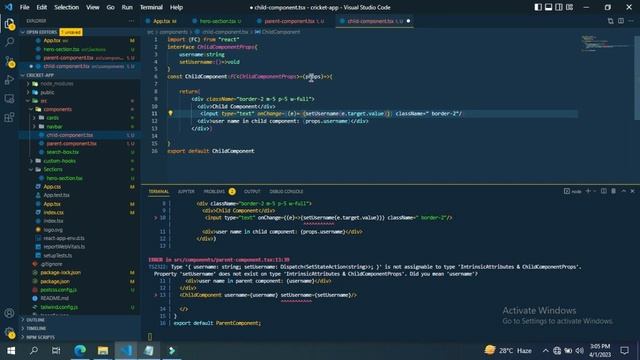Open Microsoft Edge from taskbar
This screenshot has width=640, height=360.
80,351
